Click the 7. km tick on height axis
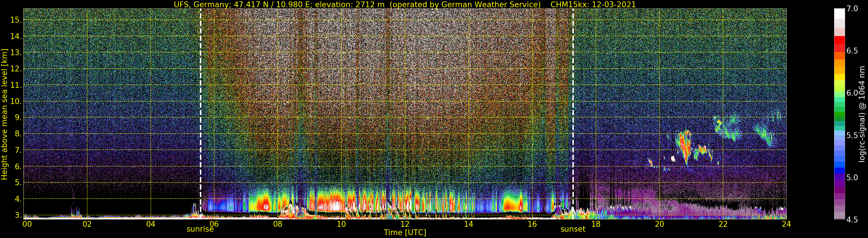Viewport: 868px width, 238px height. (x=18, y=150)
